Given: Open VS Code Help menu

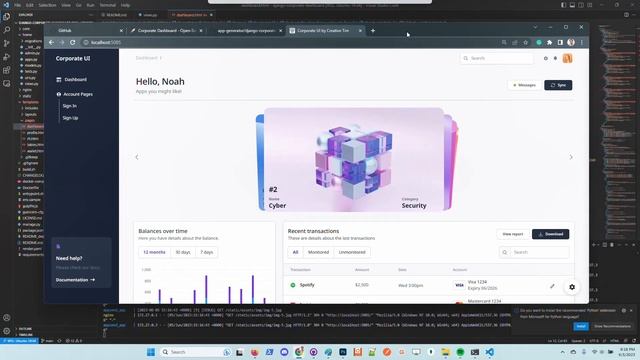Looking at the screenshot, I should 125,5.
